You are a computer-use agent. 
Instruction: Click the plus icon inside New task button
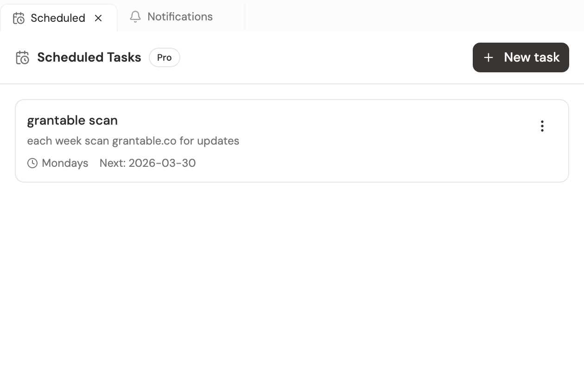pos(488,57)
